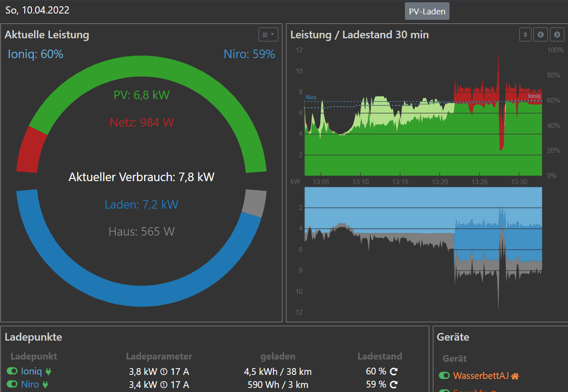The image size is (568, 392).
Task: Click the 13:30 time tick on graph axis
Action: point(519,182)
